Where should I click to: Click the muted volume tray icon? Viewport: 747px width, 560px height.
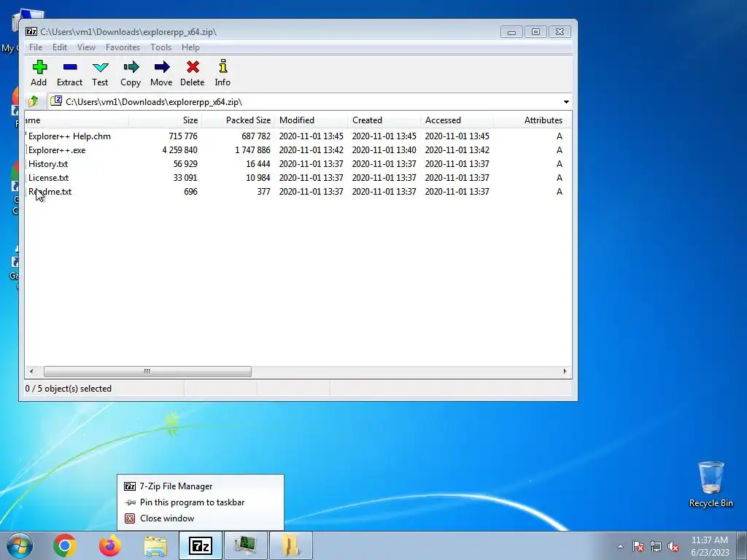coord(673,546)
